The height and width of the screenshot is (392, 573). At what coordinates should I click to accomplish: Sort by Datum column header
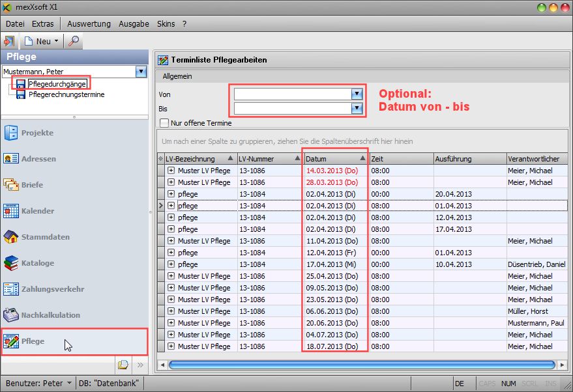pyautogui.click(x=336, y=159)
